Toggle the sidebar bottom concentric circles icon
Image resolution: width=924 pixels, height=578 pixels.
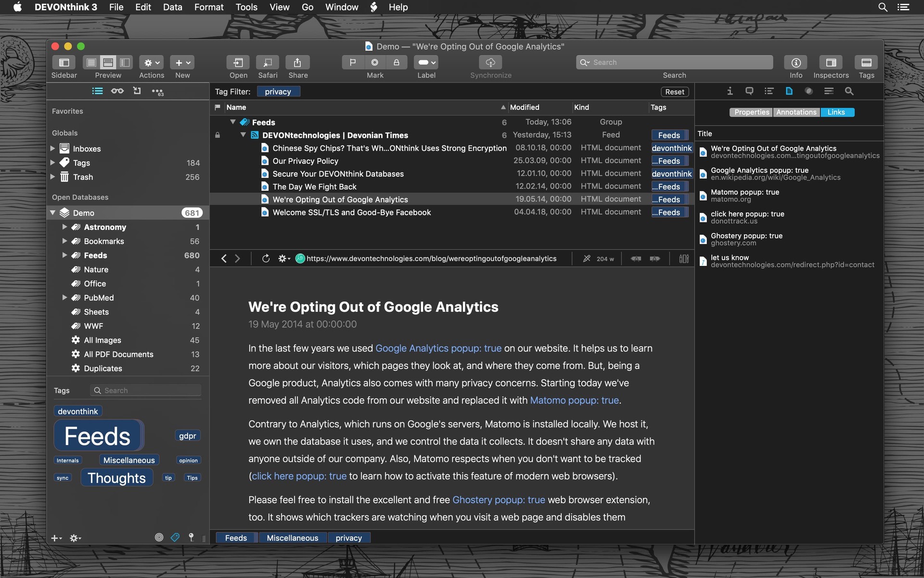coord(159,537)
